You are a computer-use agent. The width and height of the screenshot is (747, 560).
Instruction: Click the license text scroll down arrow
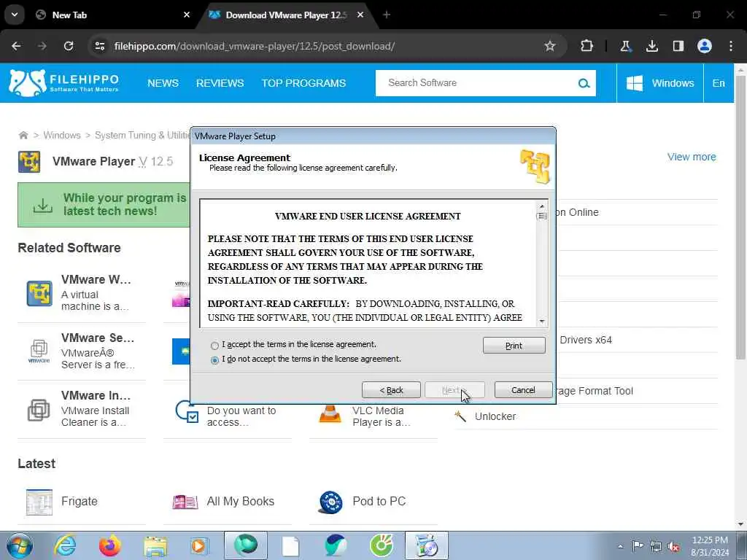pos(542,322)
